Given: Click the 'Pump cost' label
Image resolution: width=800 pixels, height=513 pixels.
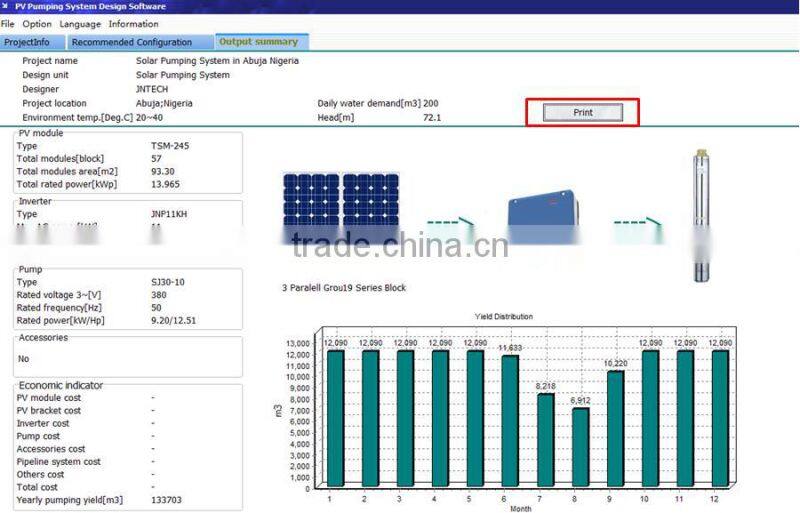Looking at the screenshot, I should pyautogui.click(x=38, y=436).
